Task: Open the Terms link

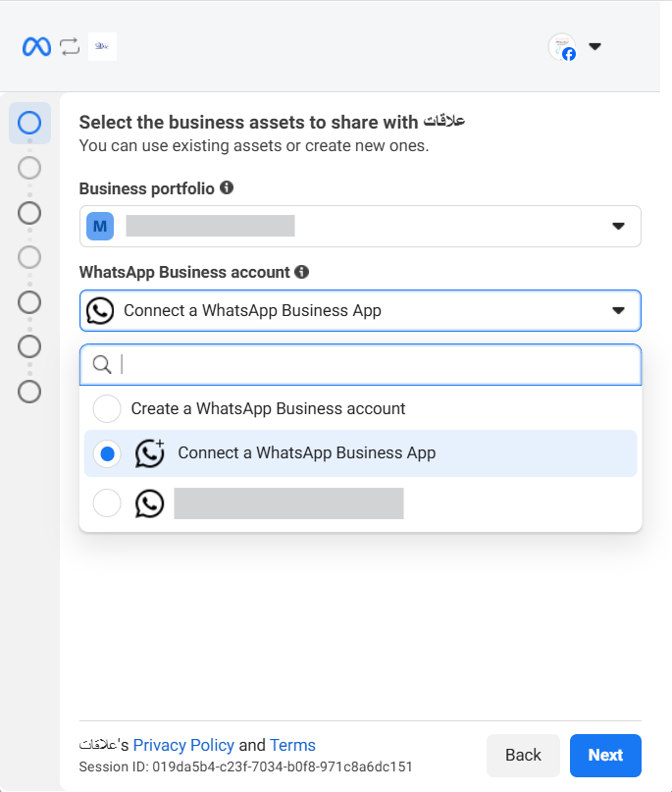Action: point(292,745)
